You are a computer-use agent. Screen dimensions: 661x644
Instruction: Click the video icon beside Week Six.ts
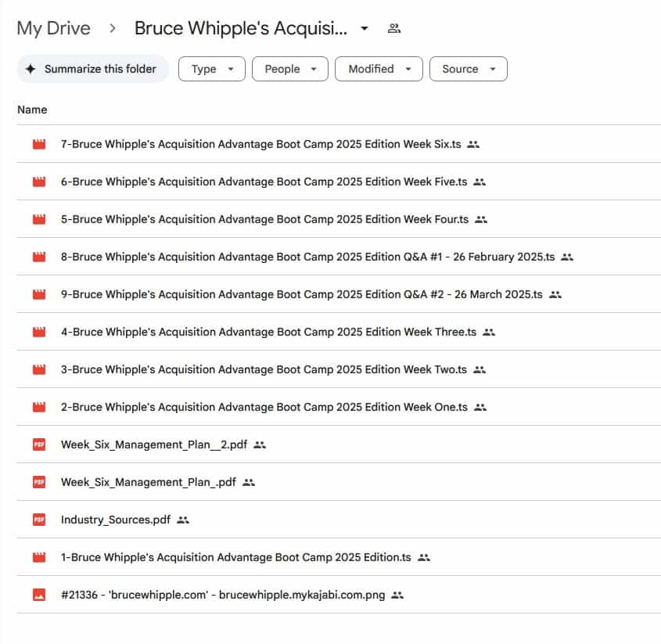39,144
